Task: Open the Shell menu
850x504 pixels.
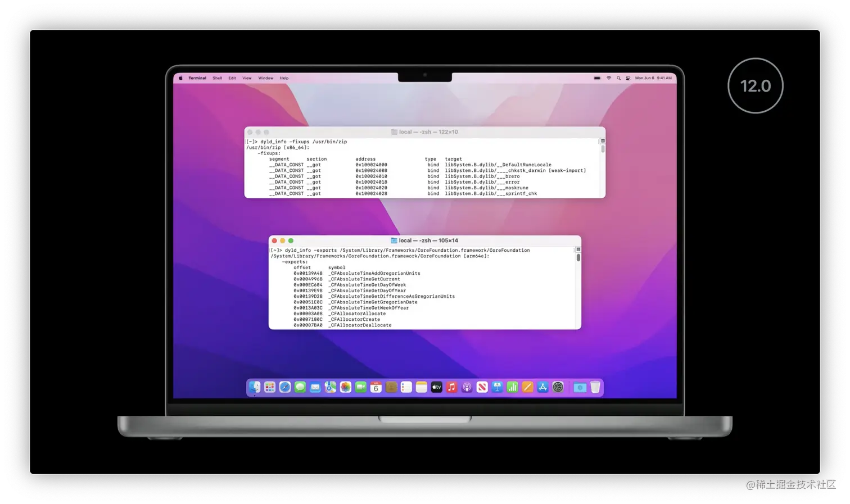Action: [218, 78]
